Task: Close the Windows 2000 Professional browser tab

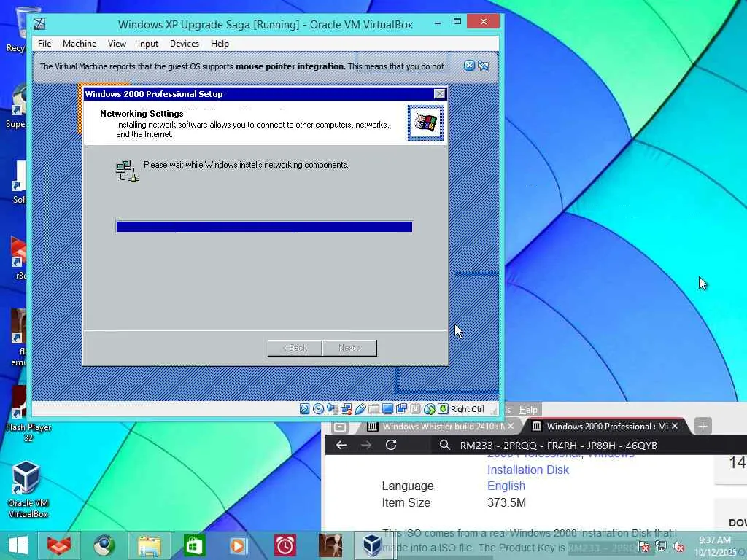Action: point(675,426)
